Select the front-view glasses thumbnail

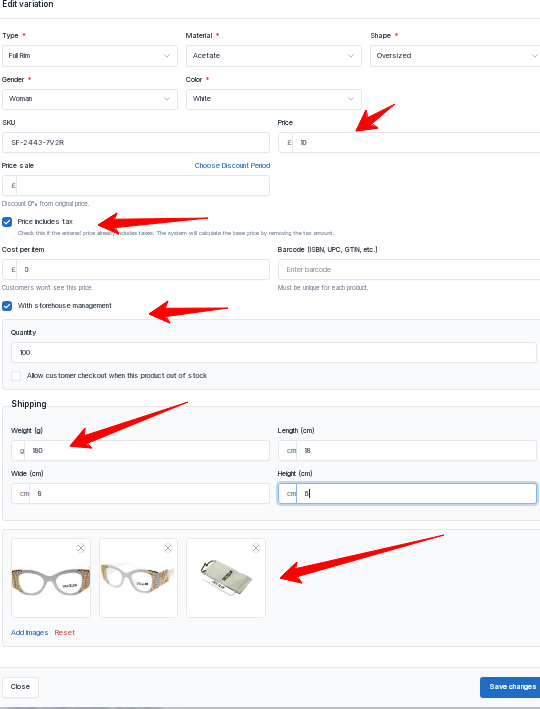click(x=51, y=578)
